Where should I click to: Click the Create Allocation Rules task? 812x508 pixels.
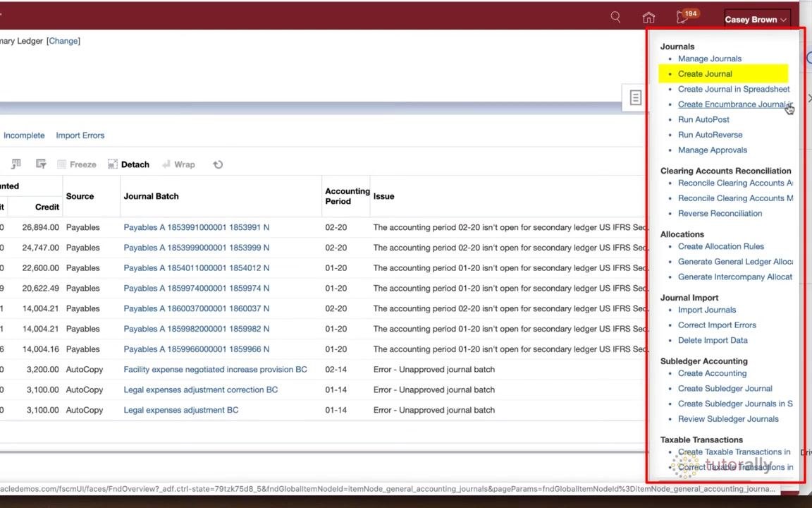coord(721,247)
